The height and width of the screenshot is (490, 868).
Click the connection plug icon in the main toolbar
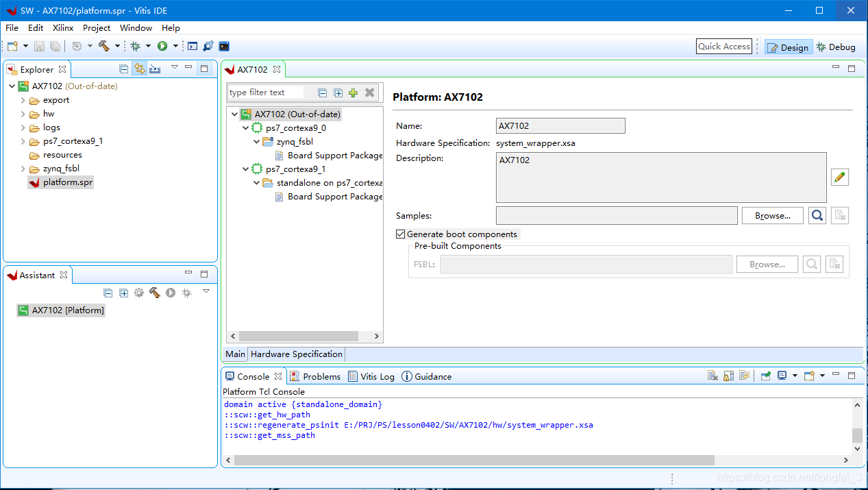(x=208, y=46)
